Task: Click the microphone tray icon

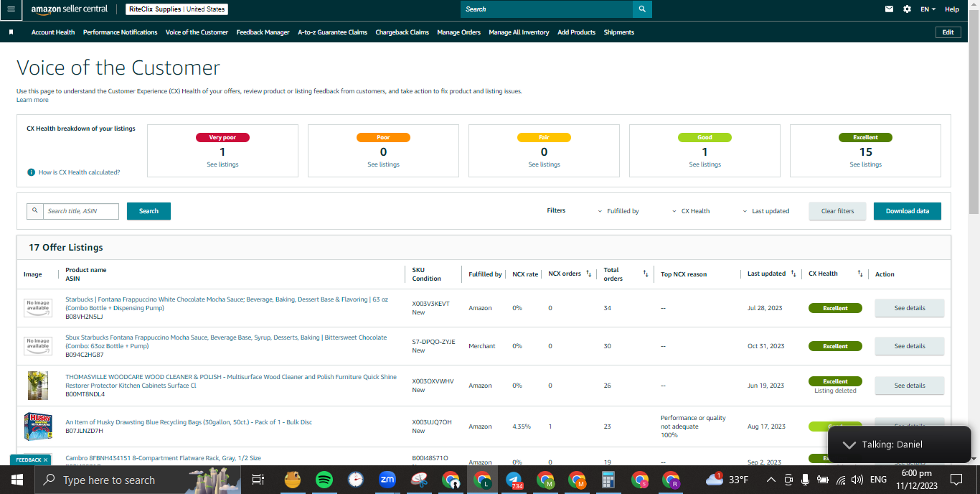Action: click(x=805, y=480)
